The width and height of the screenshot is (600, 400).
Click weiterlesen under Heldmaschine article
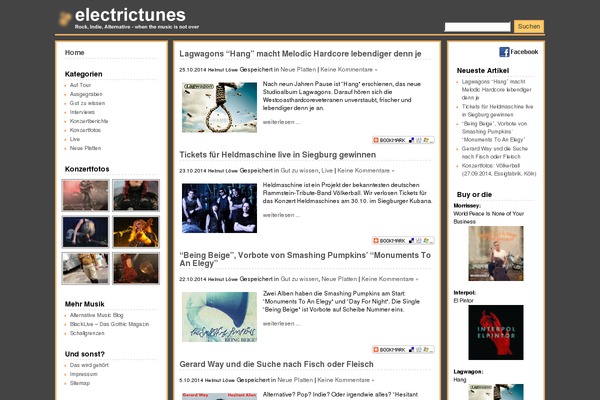click(281, 215)
